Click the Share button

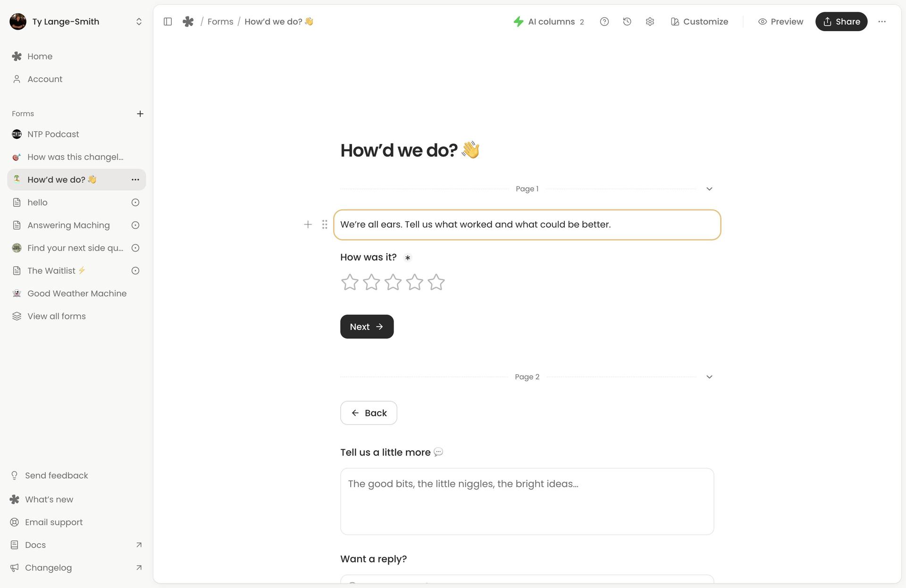(x=841, y=22)
